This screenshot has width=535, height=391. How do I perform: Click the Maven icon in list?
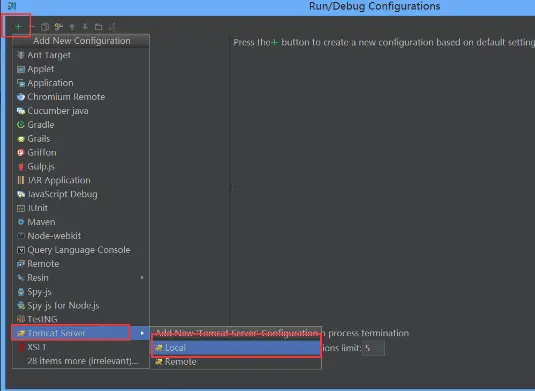click(20, 222)
